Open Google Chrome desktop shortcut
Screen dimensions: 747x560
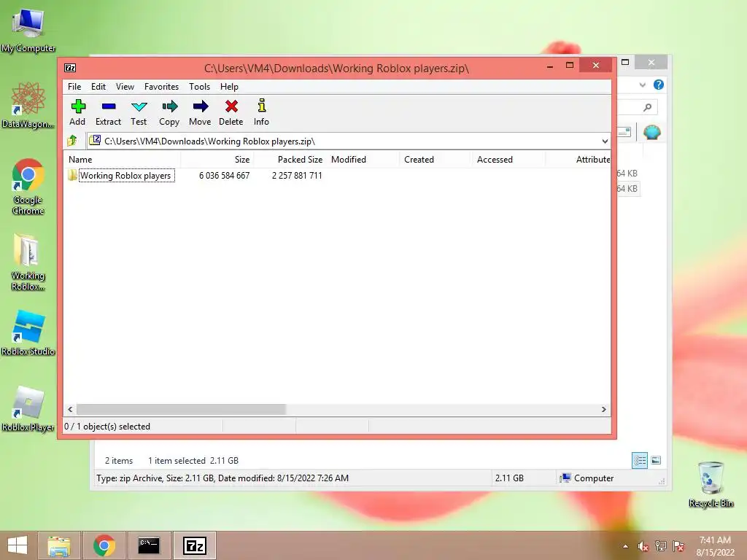pyautogui.click(x=28, y=187)
